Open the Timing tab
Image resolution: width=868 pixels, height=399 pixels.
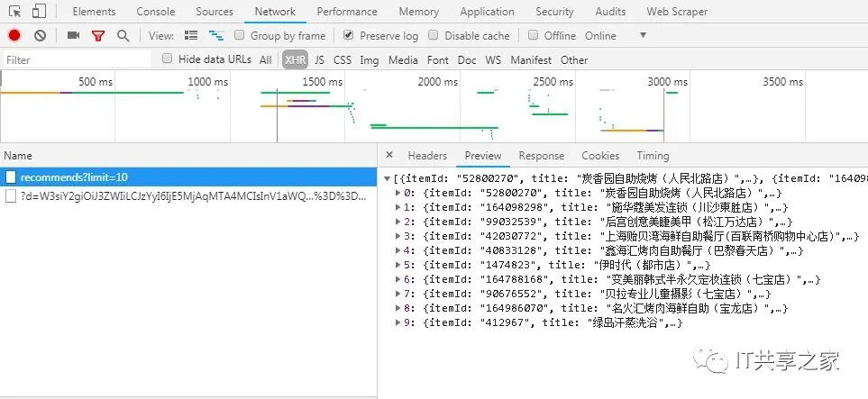653,156
